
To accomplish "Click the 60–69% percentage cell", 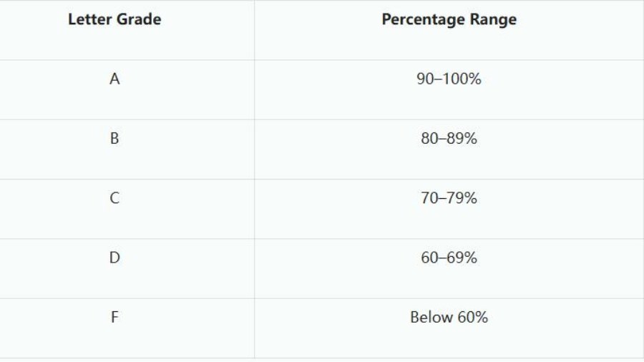I will [449, 258].
